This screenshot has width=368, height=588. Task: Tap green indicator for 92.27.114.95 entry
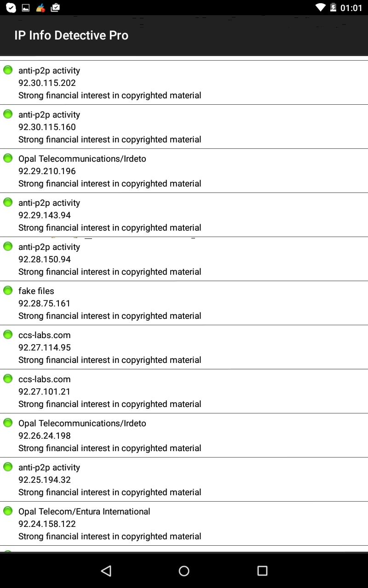8,334
